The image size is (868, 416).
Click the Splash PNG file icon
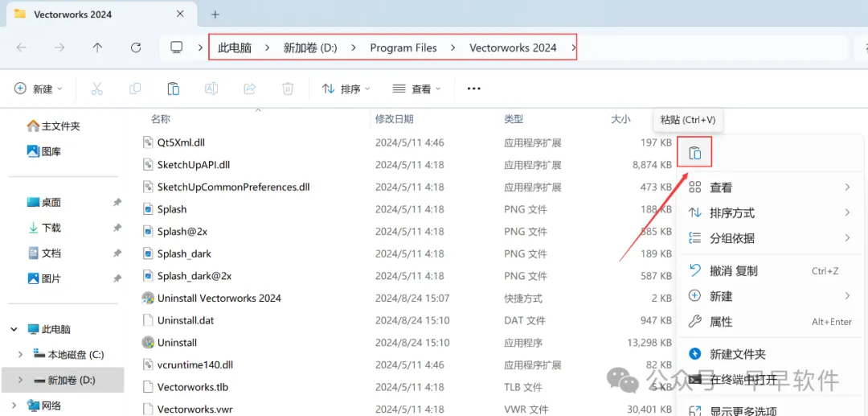(147, 209)
